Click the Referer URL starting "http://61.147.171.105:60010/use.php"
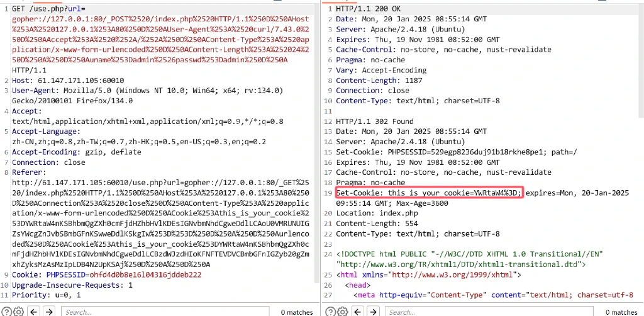This screenshot has width=644, height=316. (x=160, y=183)
